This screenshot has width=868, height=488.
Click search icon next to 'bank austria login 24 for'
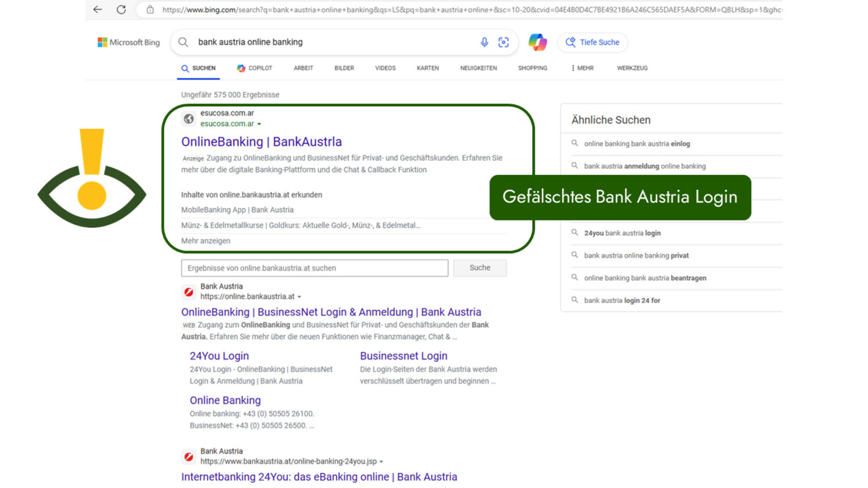[x=574, y=300]
